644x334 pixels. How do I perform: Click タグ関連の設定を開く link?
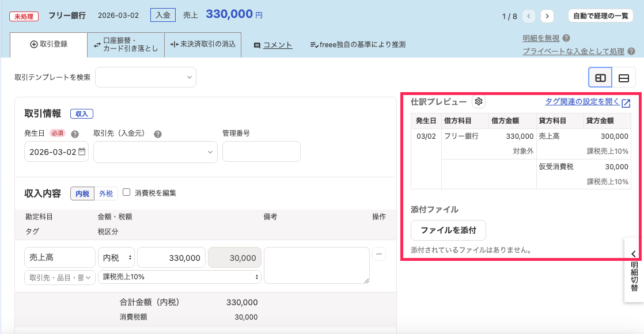[x=582, y=102]
